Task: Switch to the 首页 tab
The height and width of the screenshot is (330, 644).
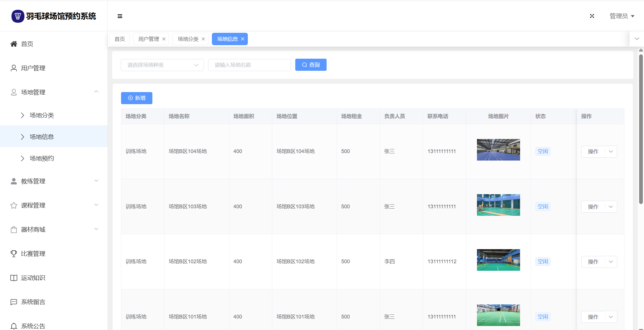Action: point(120,39)
